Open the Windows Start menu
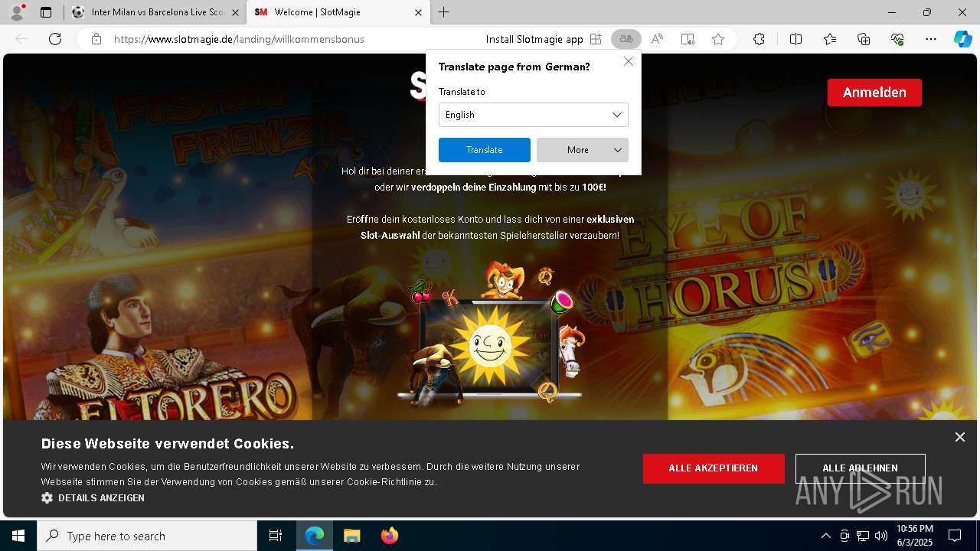Image resolution: width=980 pixels, height=551 pixels. click(18, 536)
